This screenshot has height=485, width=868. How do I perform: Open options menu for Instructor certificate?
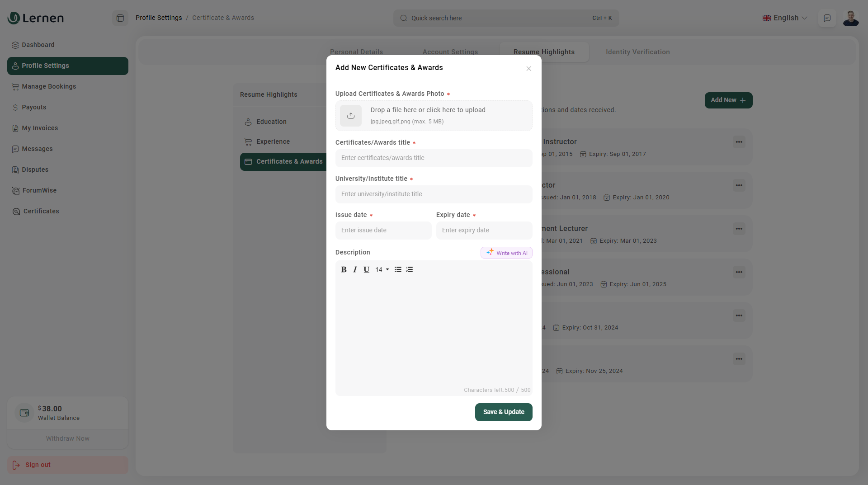click(739, 142)
